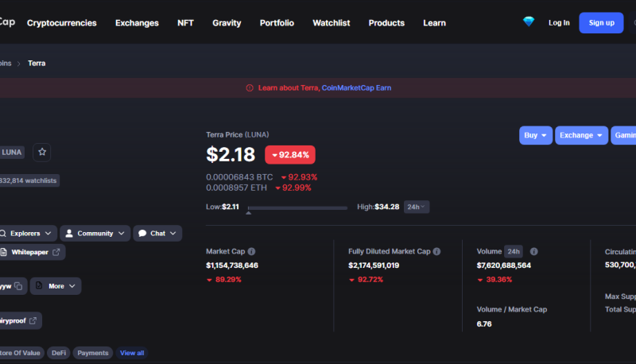Click the Store Of Value tag
Image resolution: width=636 pixels, height=364 pixels.
tap(21, 353)
